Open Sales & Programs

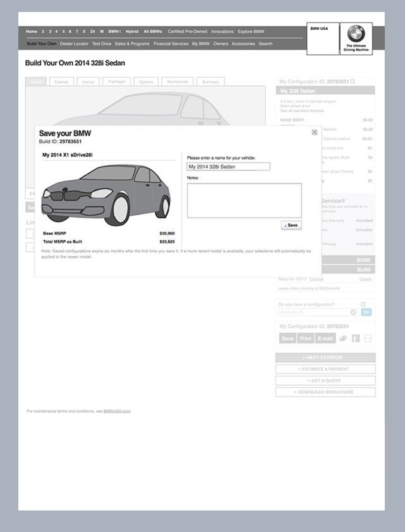coord(132,44)
